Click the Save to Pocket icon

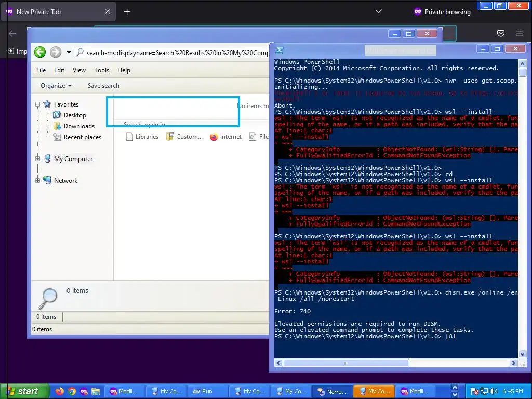500,33
